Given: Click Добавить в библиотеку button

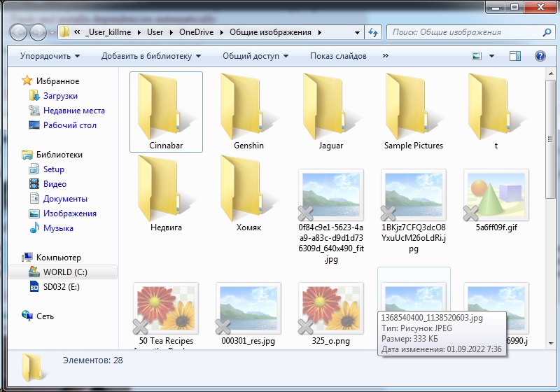Looking at the screenshot, I should [150, 56].
